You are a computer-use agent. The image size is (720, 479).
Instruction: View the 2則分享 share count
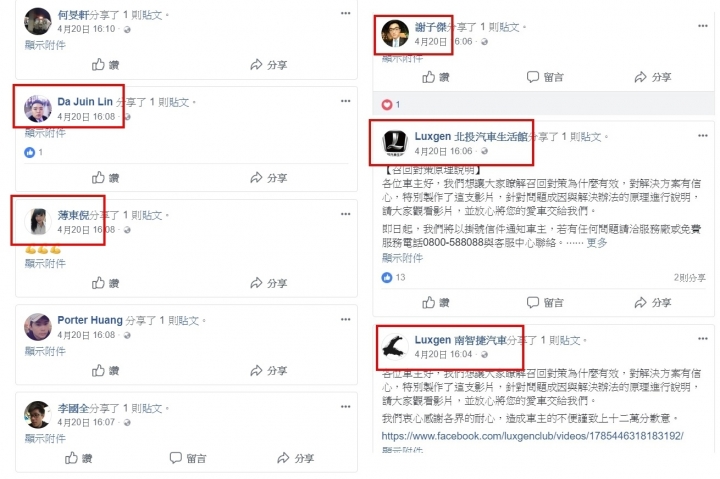[689, 277]
